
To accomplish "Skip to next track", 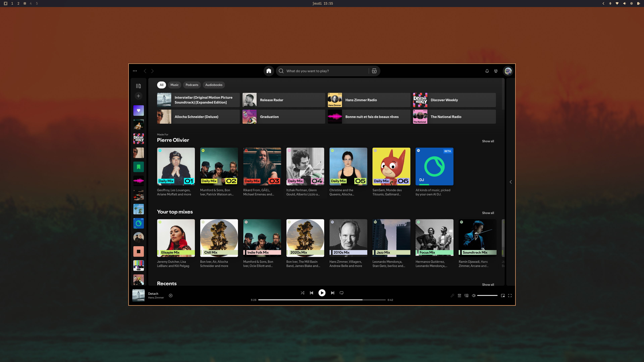I will pyautogui.click(x=333, y=293).
